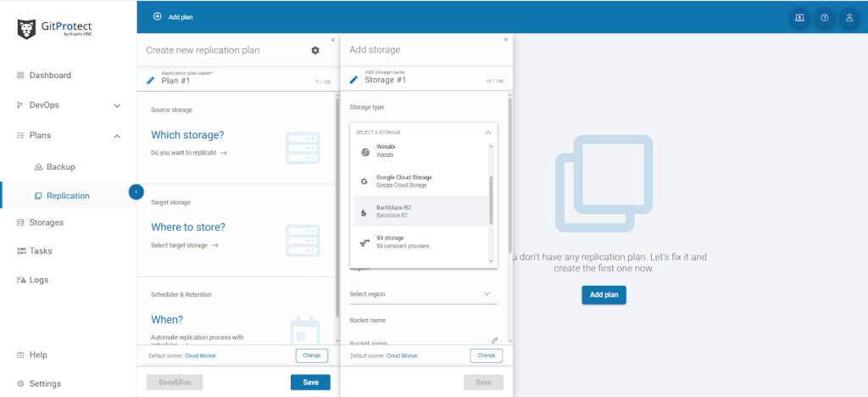Click the monitor icon in top header

(798, 17)
